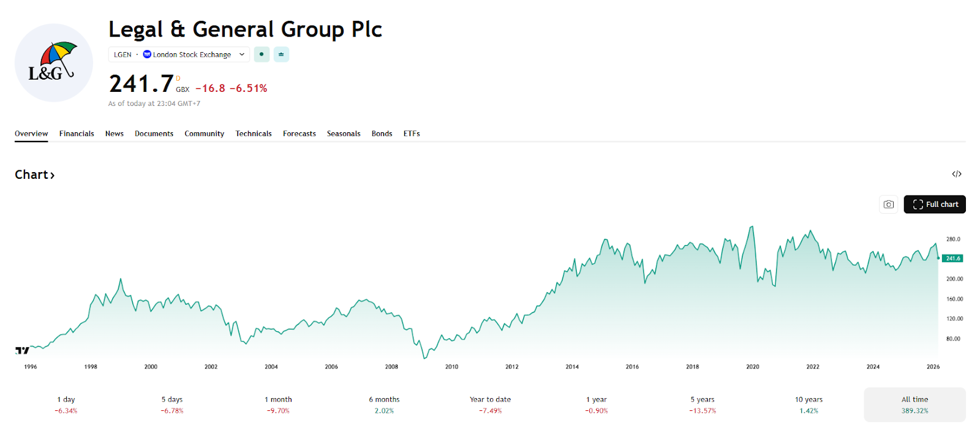Image resolution: width=980 pixels, height=444 pixels.
Task: Take a chart snapshot with camera icon
Action: point(888,205)
